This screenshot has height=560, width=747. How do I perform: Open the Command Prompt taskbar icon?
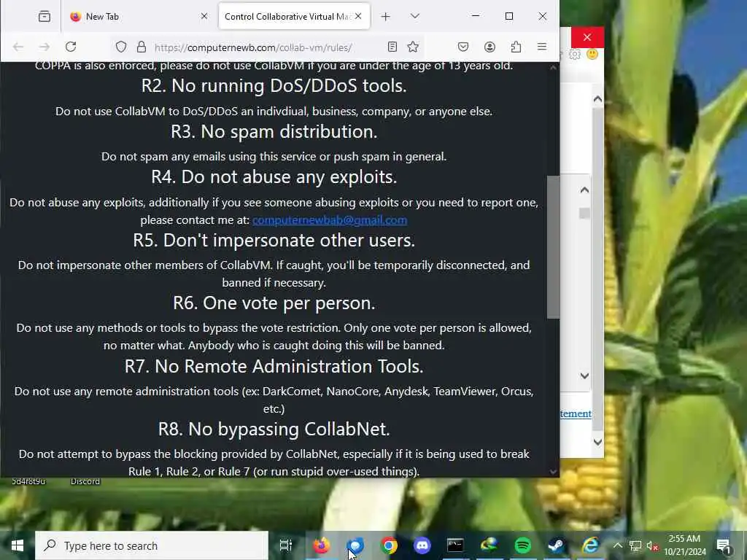pyautogui.click(x=455, y=545)
